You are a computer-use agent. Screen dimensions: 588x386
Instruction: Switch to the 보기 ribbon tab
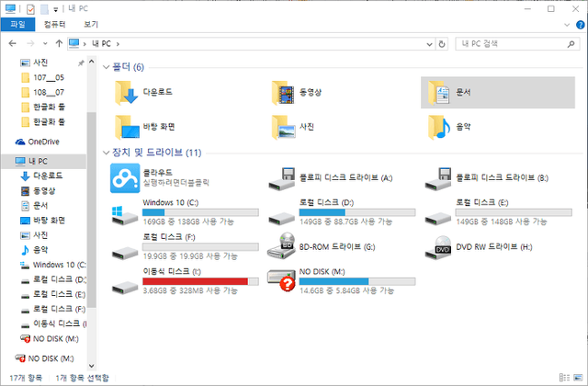click(90, 25)
